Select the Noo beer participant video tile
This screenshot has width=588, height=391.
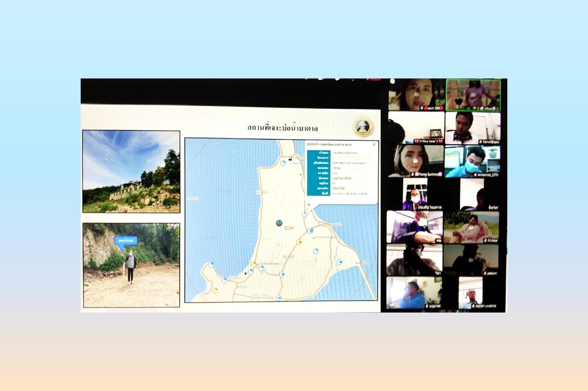pos(416,128)
